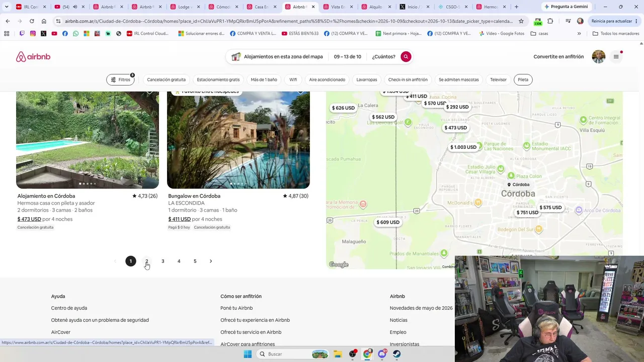Image resolution: width=644 pixels, height=362 pixels.
Task: Click the browser home icon
Action: tap(44, 21)
